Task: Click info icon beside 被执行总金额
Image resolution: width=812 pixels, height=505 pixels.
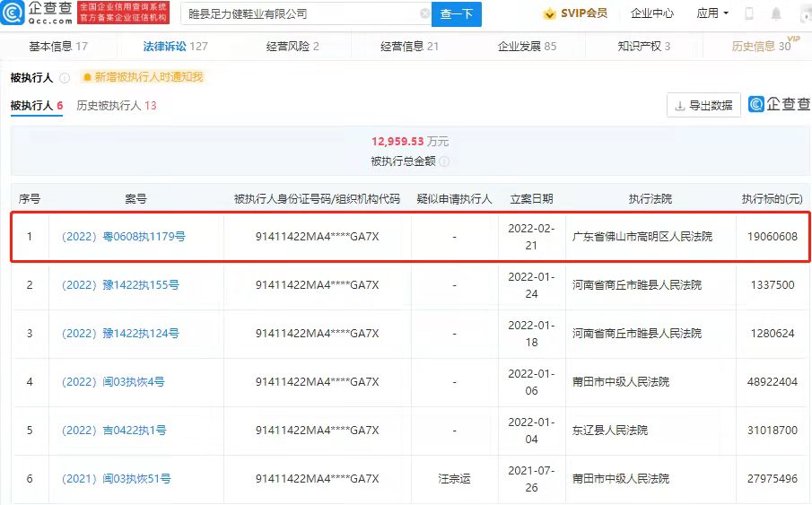Action: [444, 161]
